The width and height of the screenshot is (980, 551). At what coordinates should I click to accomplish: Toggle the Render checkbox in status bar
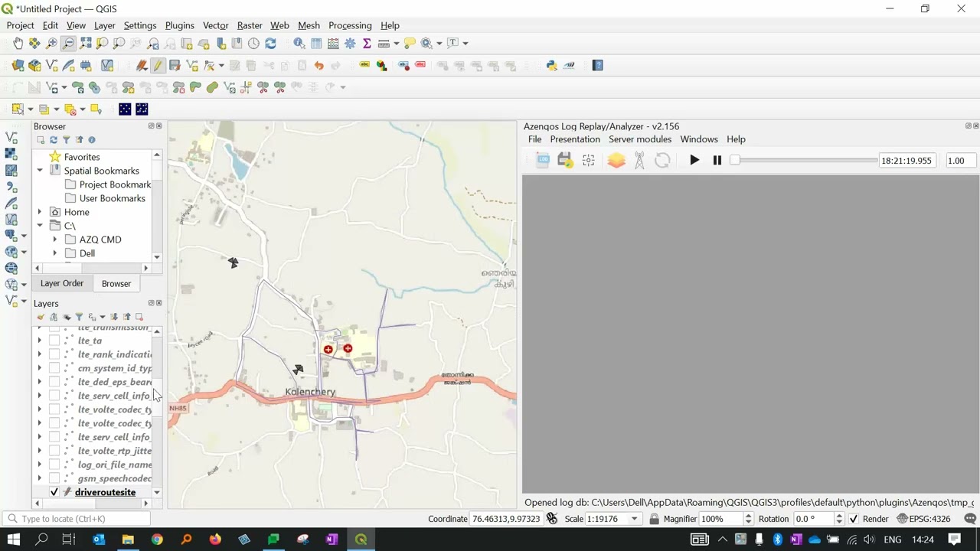[854, 519]
